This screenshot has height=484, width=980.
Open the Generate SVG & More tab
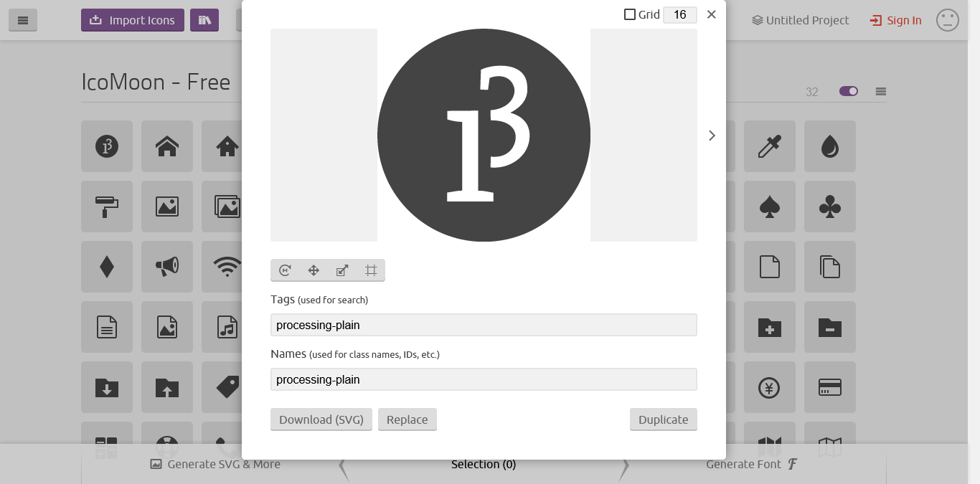click(x=215, y=464)
